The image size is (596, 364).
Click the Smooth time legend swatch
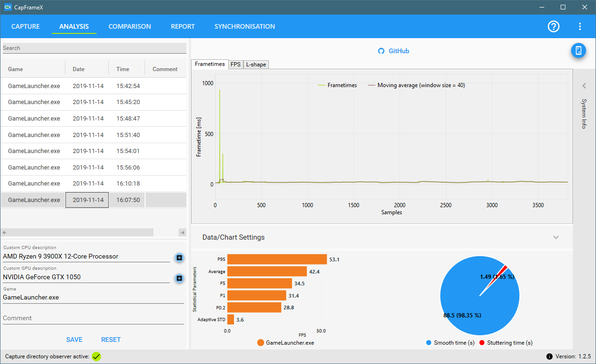[x=428, y=343]
